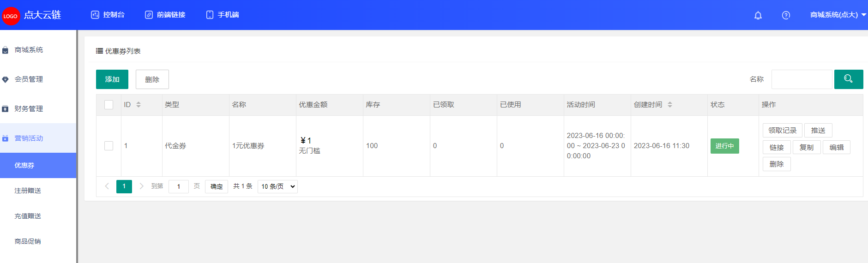Click the 共 1 条 total count text

tap(243, 186)
